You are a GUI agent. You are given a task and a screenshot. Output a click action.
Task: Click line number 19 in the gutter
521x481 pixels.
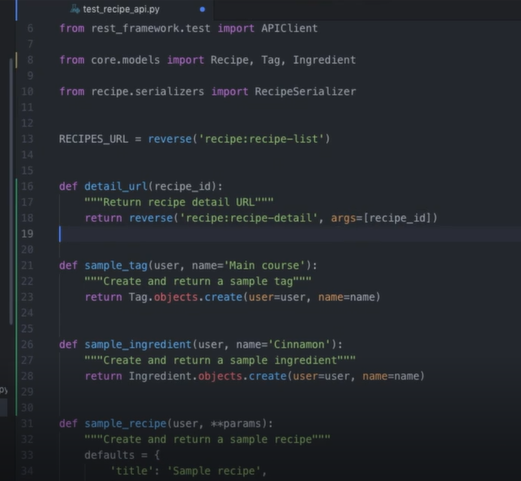point(27,234)
